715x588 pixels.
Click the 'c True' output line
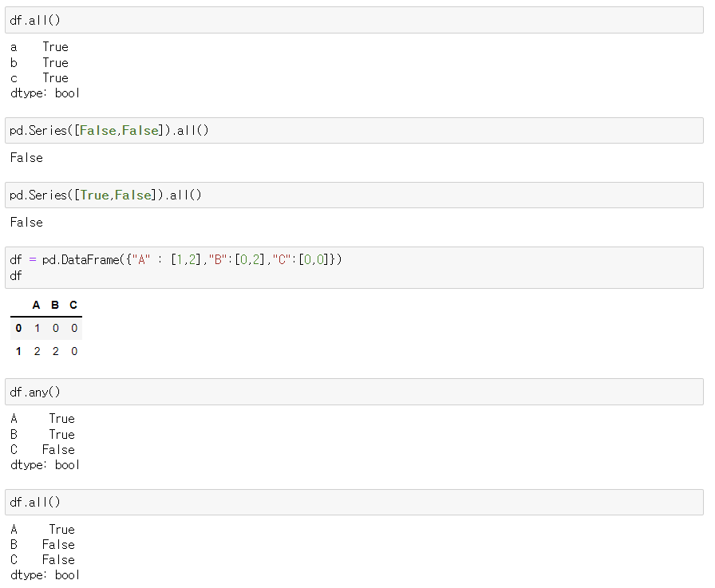tap(39, 78)
